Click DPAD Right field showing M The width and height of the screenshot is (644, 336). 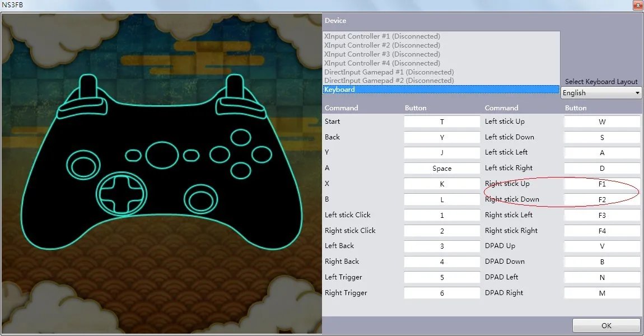tap(602, 293)
